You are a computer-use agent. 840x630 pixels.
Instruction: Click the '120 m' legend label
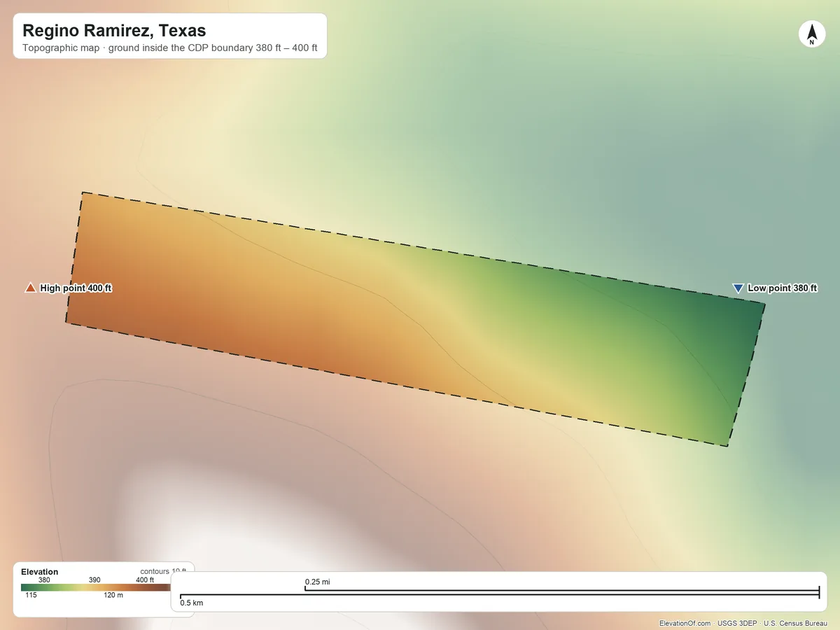(x=113, y=595)
